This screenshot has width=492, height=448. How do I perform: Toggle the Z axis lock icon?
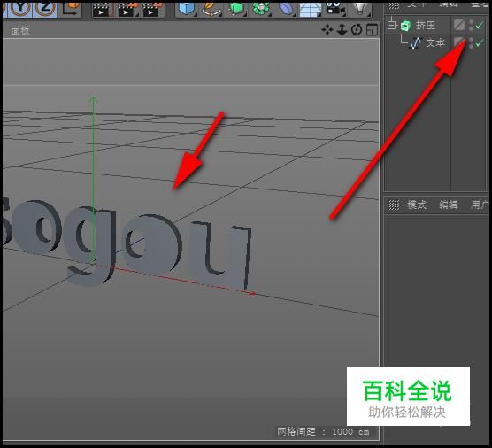point(45,8)
